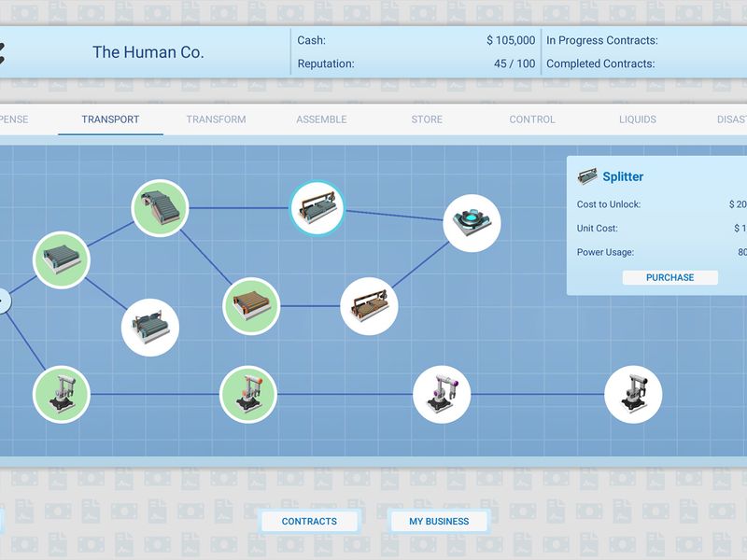Select the black robot arm node
747x560 pixels.
(633, 394)
